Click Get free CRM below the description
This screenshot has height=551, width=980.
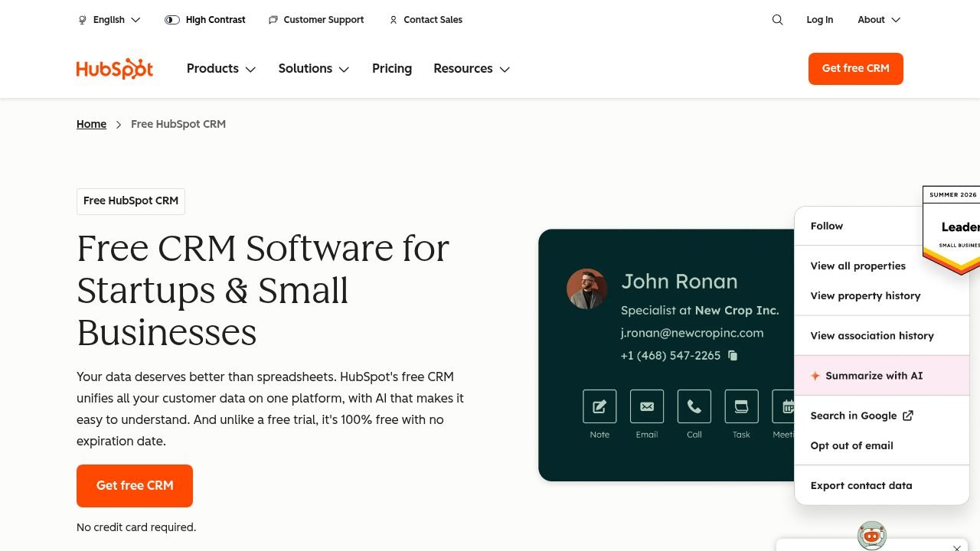(135, 486)
